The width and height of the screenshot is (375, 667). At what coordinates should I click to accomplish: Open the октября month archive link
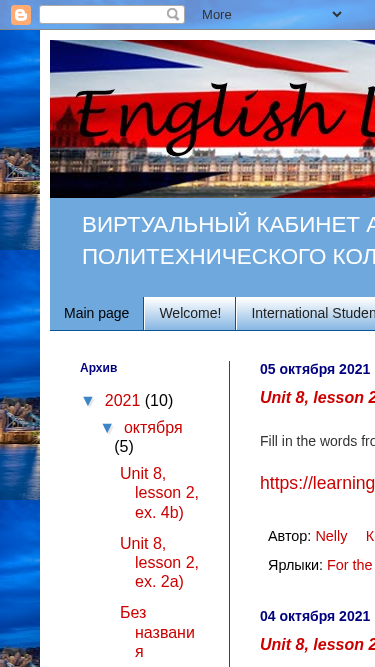(x=153, y=428)
